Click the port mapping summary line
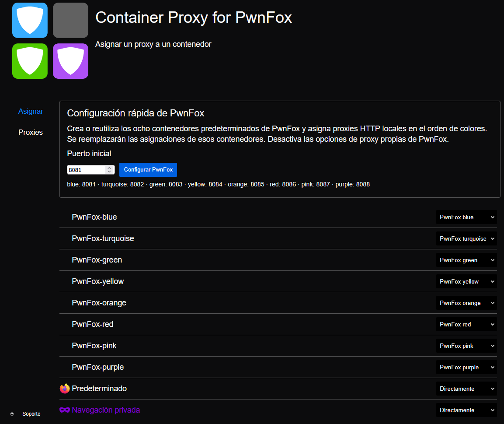Viewport: 504px width, 424px height. (218, 184)
